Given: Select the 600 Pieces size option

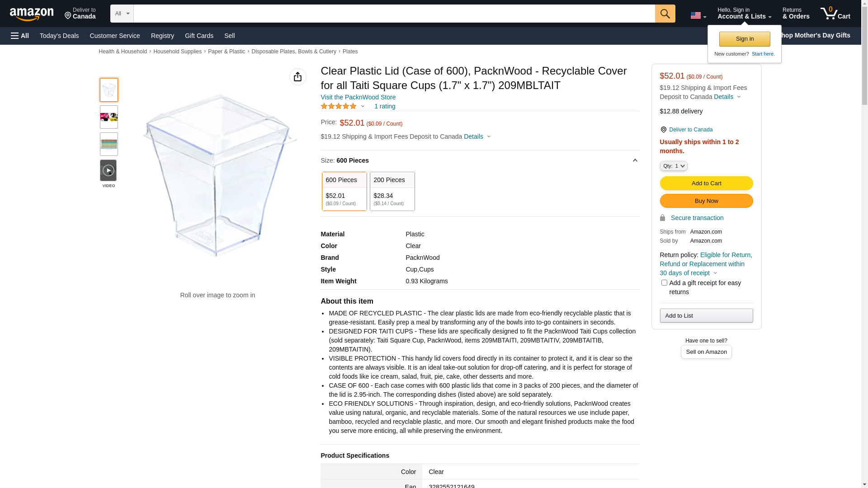Looking at the screenshot, I should click(344, 191).
